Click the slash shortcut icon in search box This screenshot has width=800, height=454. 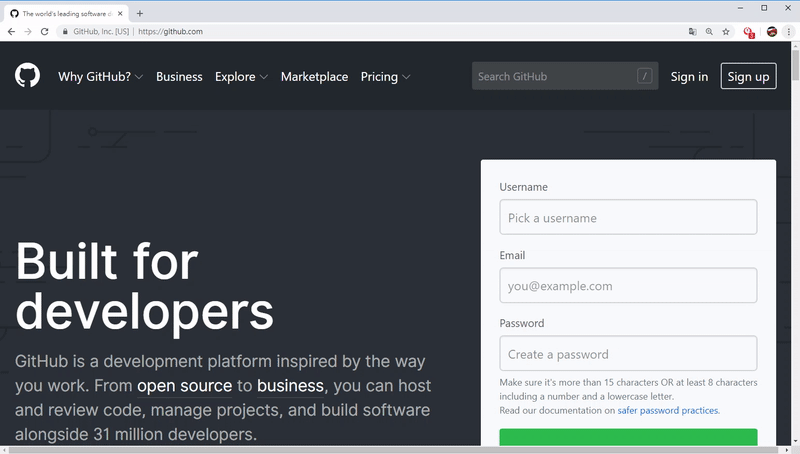tap(644, 76)
